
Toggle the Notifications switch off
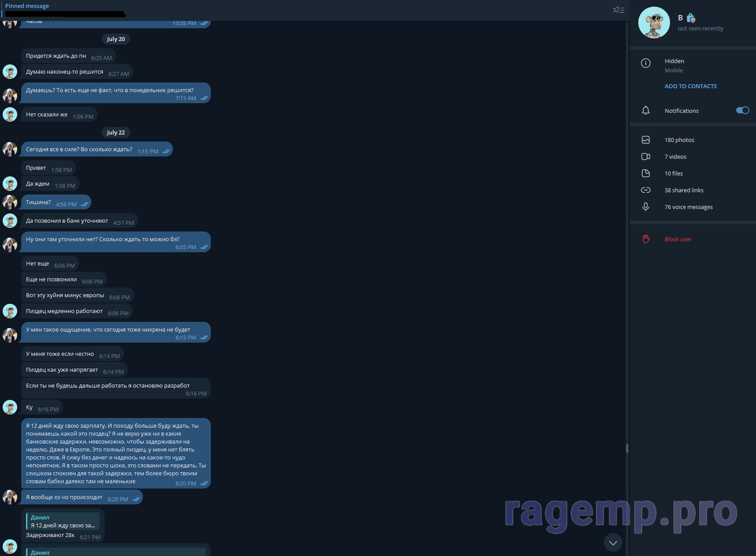(742, 110)
